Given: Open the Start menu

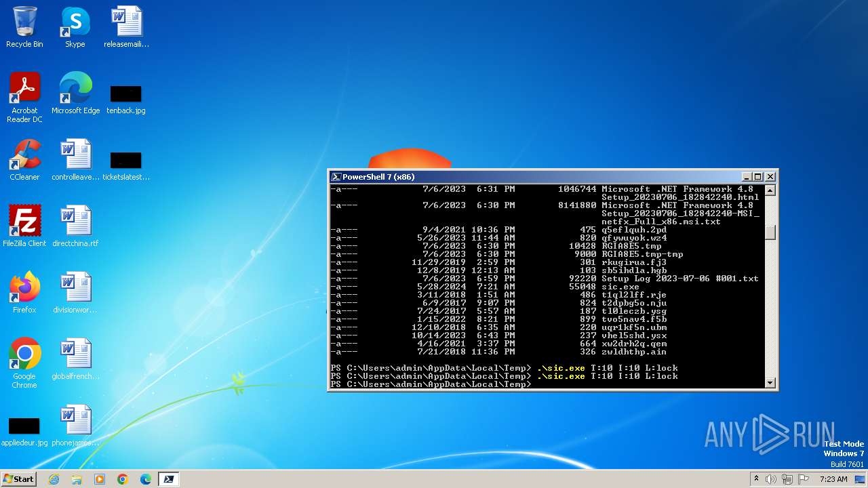Looking at the screenshot, I should coord(19,479).
